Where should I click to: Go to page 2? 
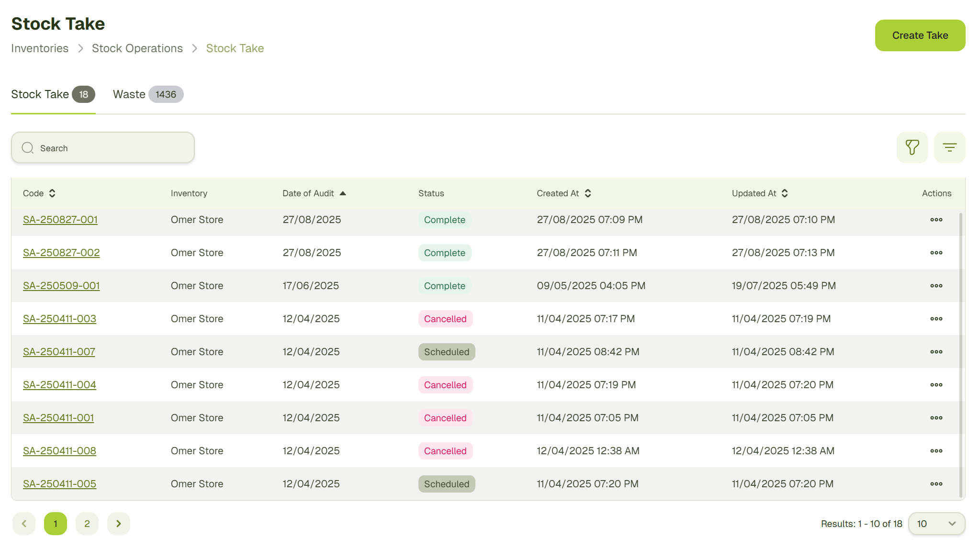pyautogui.click(x=87, y=524)
